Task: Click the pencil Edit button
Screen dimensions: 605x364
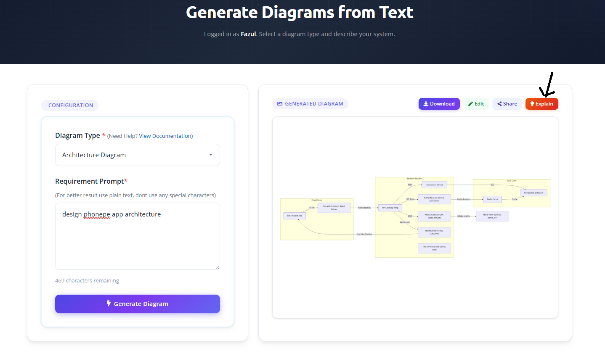Action: point(476,104)
